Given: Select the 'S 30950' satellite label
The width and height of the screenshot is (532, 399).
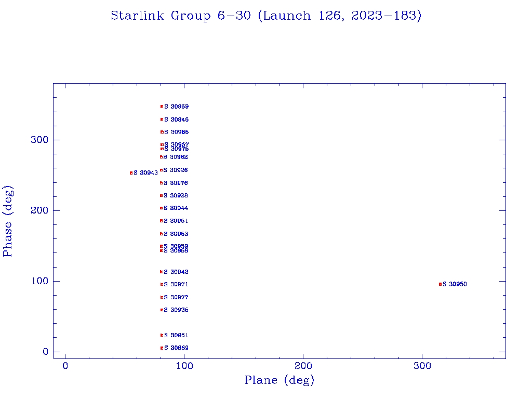Looking at the screenshot, I should (x=455, y=284).
